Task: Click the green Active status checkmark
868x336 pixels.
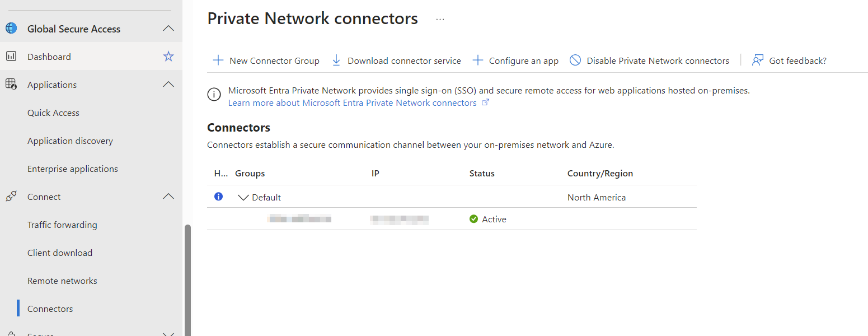Action: (474, 219)
